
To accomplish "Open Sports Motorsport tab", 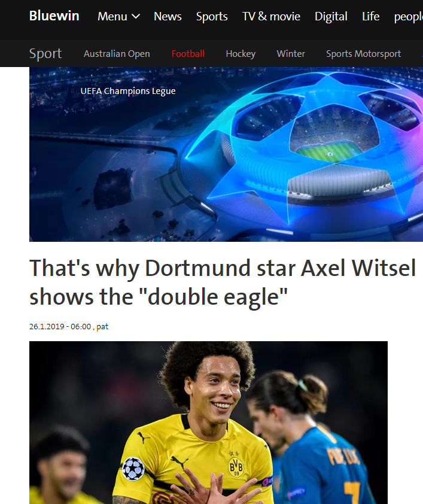I will pos(363,54).
